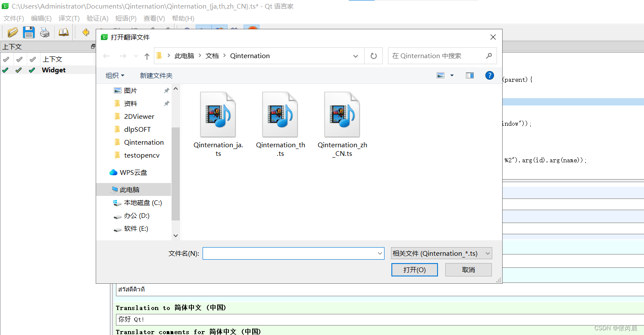
Task: Refresh the Qinternation folder view
Action: 374,56
